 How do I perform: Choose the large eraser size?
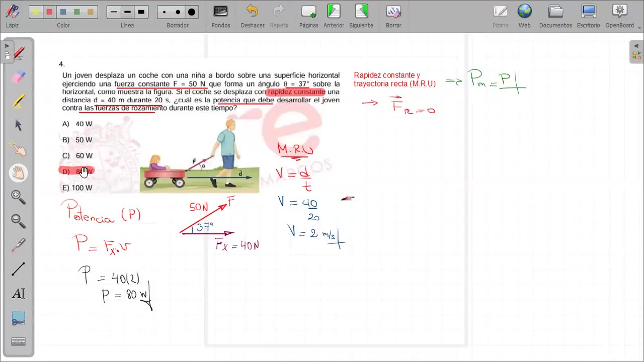[192, 12]
